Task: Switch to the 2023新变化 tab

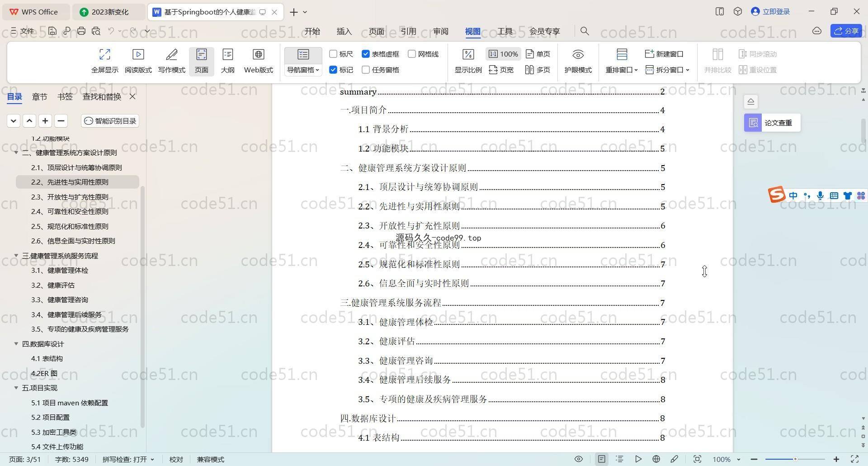Action: (110, 12)
